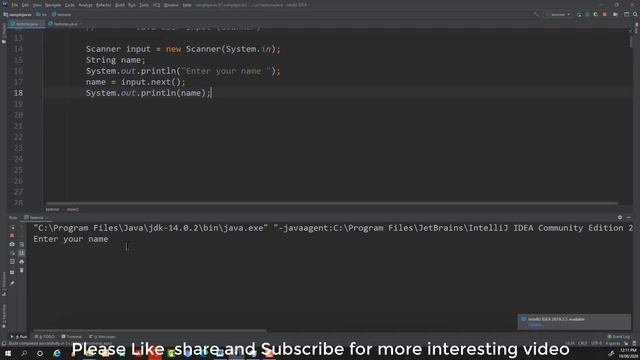Open the Terminal tool window
Screen dimensions: 640x360
[x=71, y=337]
